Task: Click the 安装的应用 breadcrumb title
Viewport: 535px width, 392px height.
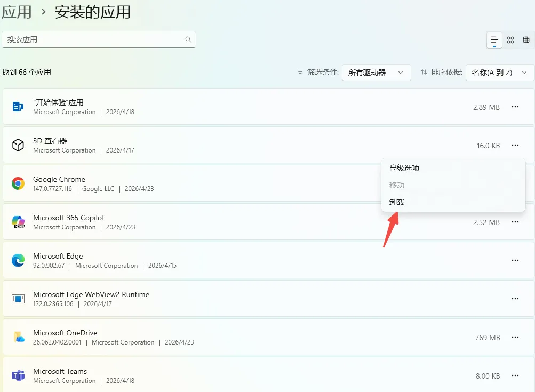Action: [92, 12]
